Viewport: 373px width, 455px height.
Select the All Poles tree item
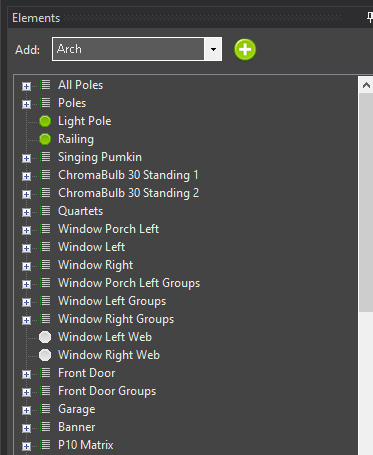tap(80, 85)
